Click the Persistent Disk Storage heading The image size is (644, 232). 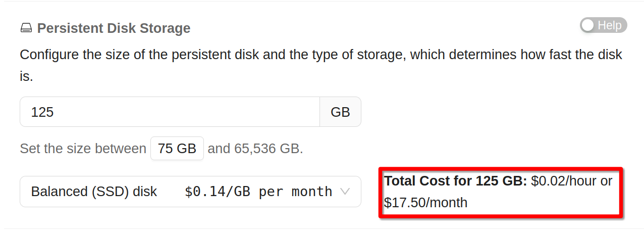tap(114, 28)
